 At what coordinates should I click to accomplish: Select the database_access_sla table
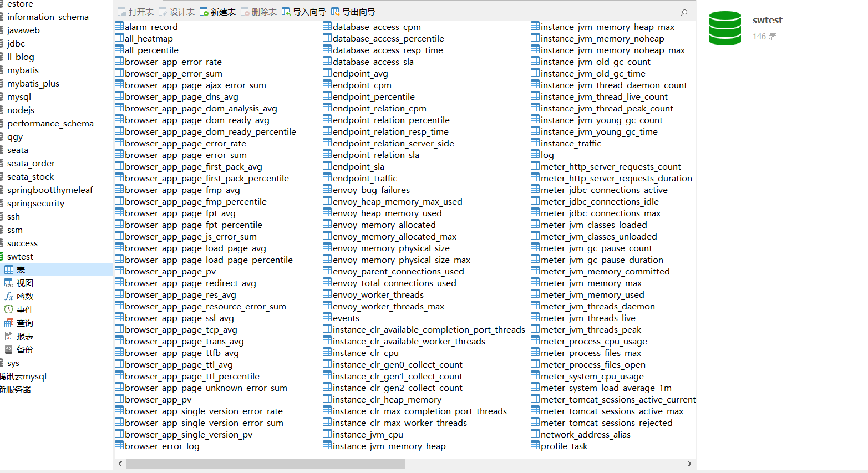coord(373,62)
